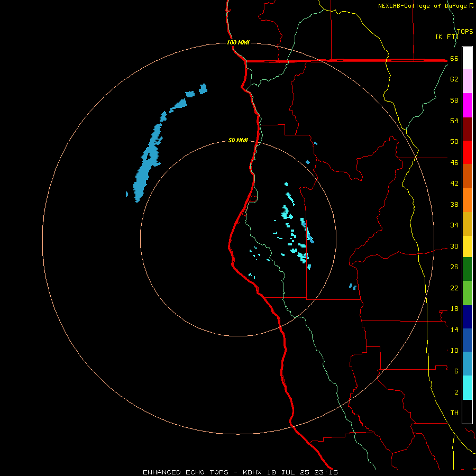Select the dark red legend swatch
This screenshot has width=476, height=476.
coord(467,129)
